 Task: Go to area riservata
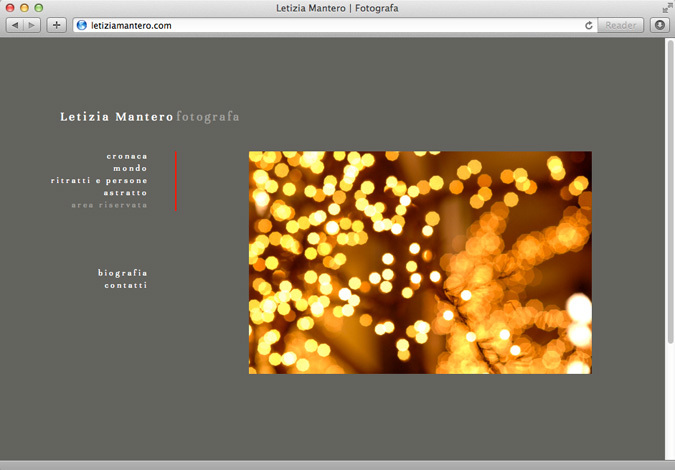[109, 204]
